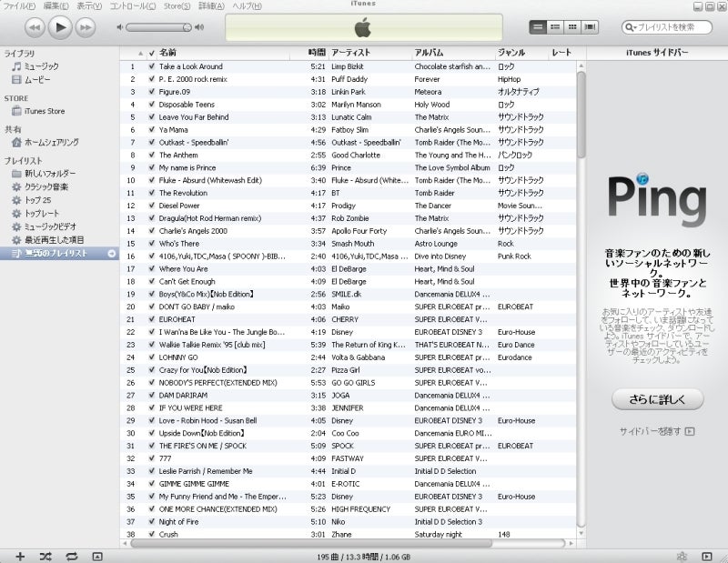Uncheck Figure.09 track checkbox
This screenshot has width=728, height=563.
(x=151, y=92)
